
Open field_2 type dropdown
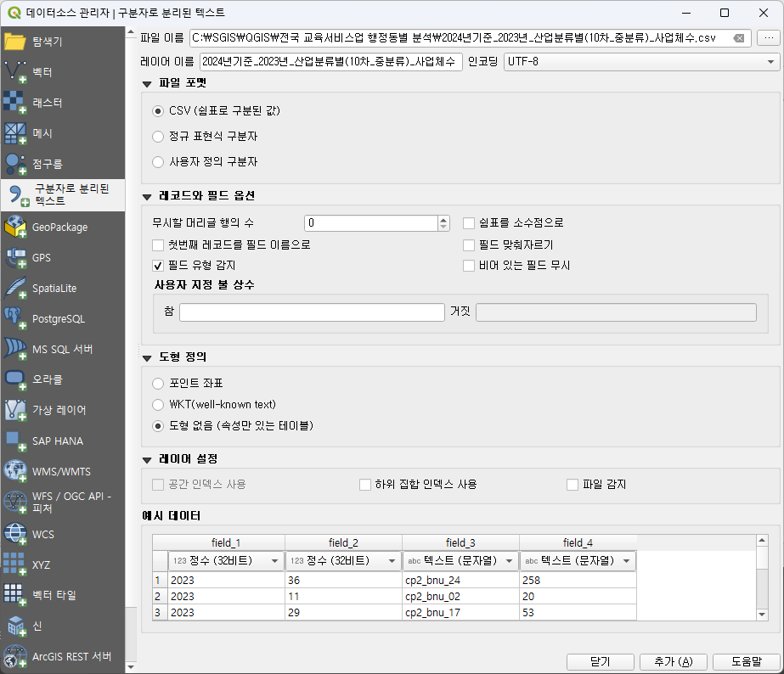[x=343, y=560]
